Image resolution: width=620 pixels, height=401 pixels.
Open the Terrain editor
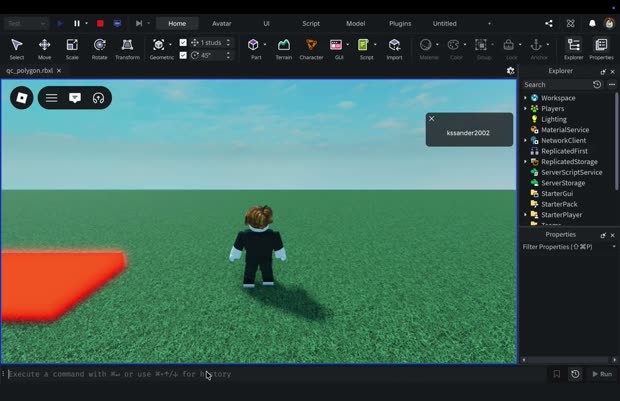coord(284,49)
